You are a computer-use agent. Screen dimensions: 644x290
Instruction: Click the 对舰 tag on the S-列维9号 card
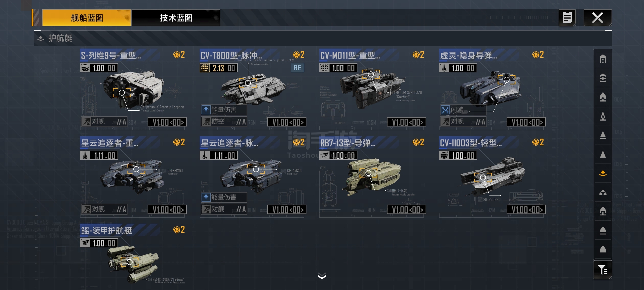click(x=98, y=122)
